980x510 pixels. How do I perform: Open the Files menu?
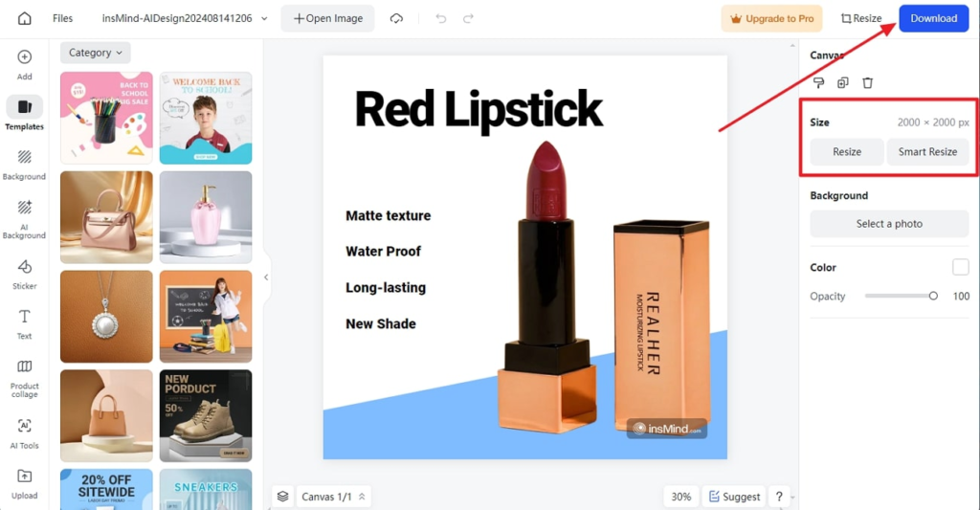pos(62,18)
